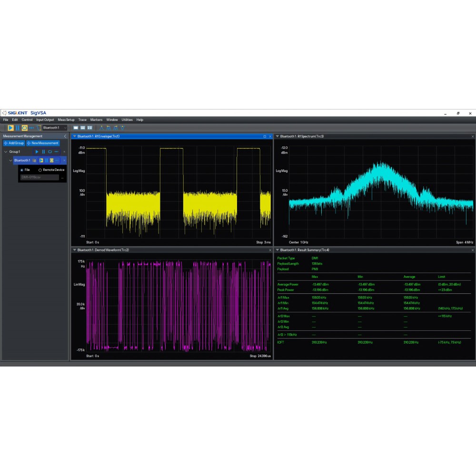Click the Payload value PN9
The image size is (476, 476).
tap(315, 269)
